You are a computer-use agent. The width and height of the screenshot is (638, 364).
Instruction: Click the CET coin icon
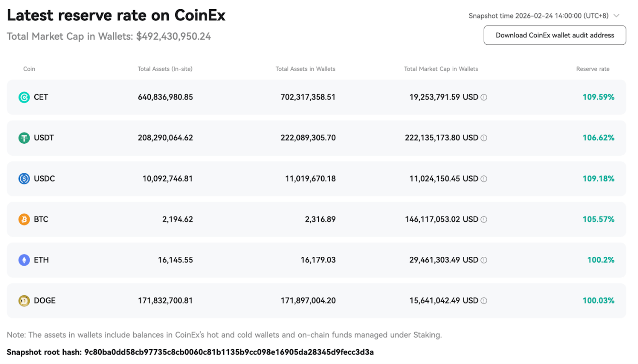(x=24, y=97)
